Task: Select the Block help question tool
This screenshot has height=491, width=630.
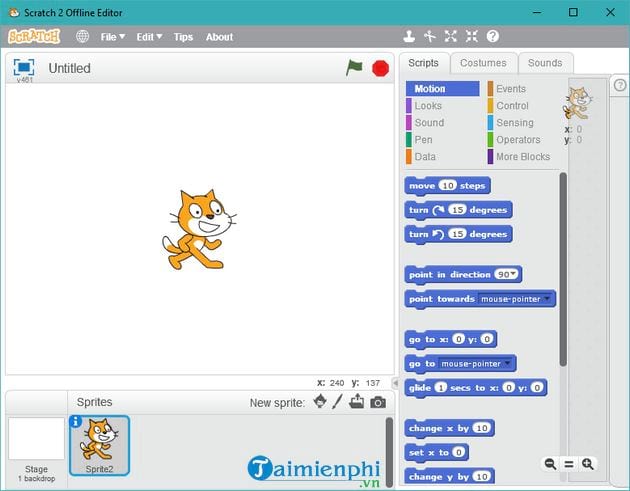Action: click(x=493, y=37)
